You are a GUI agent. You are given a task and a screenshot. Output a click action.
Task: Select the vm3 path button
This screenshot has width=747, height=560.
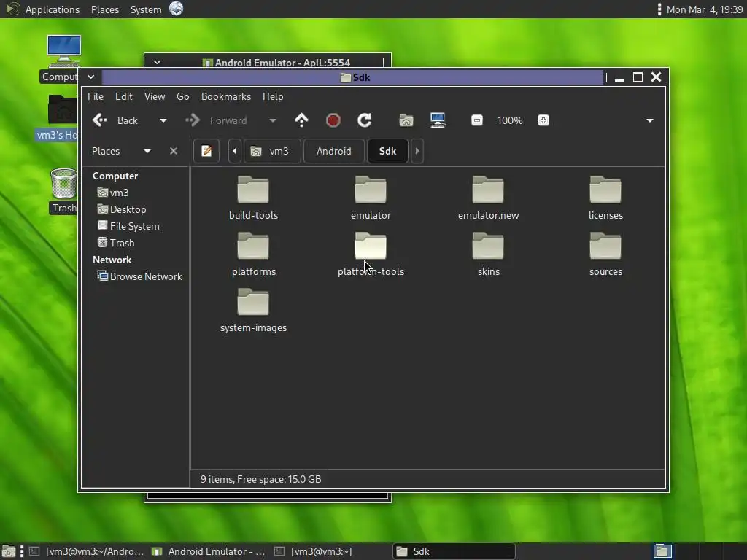(x=272, y=151)
